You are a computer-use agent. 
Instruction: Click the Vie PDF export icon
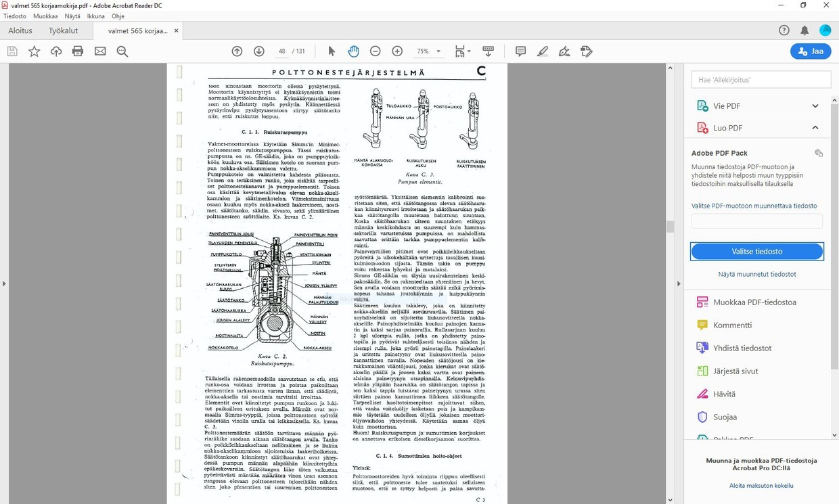(x=702, y=106)
